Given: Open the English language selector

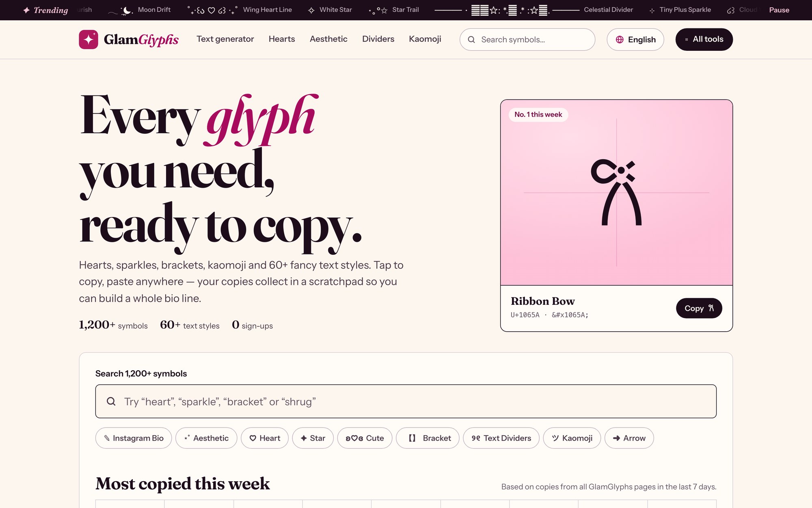Looking at the screenshot, I should (x=635, y=39).
